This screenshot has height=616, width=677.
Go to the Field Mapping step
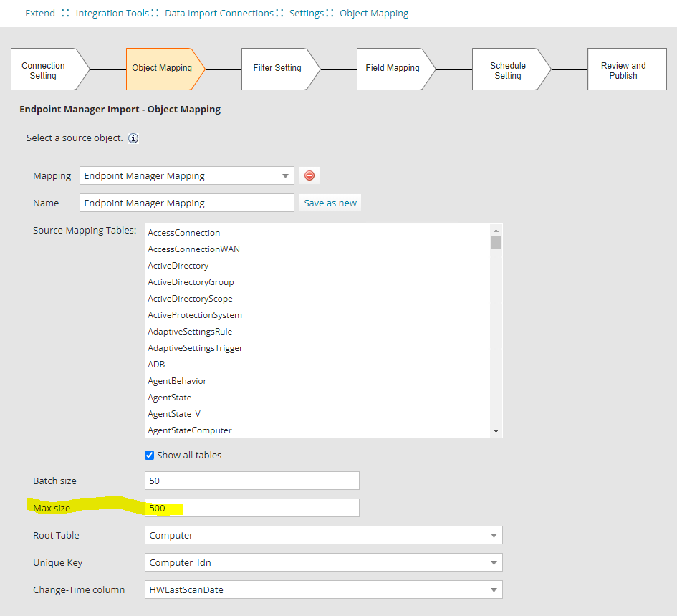(393, 68)
